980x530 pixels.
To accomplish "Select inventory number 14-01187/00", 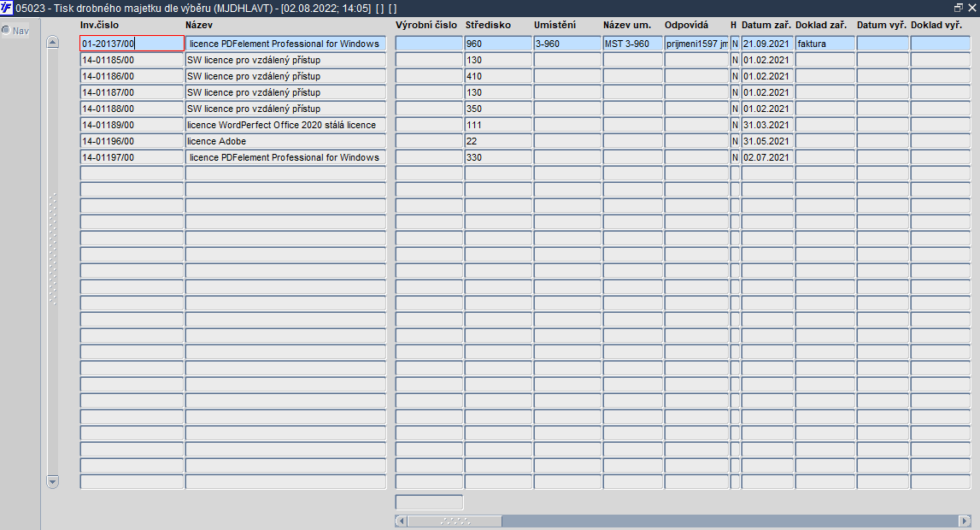I will pyautogui.click(x=132, y=91).
